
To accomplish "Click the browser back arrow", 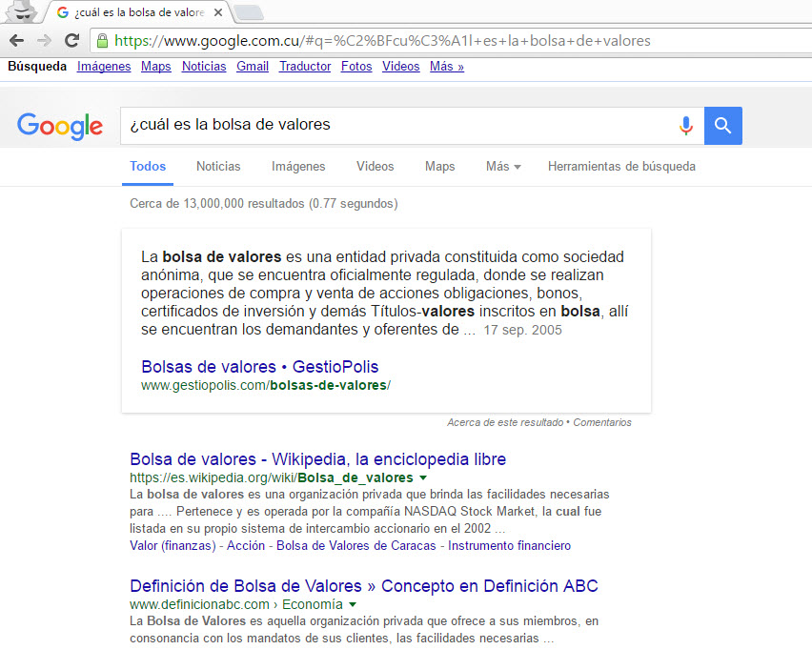I will coord(16,40).
